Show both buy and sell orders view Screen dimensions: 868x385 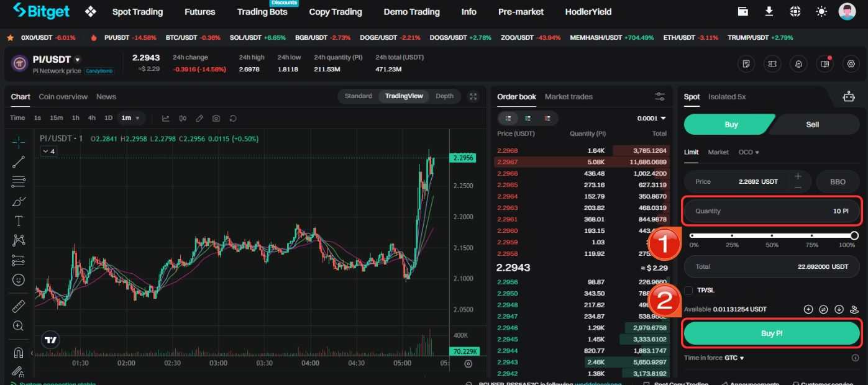(x=508, y=118)
